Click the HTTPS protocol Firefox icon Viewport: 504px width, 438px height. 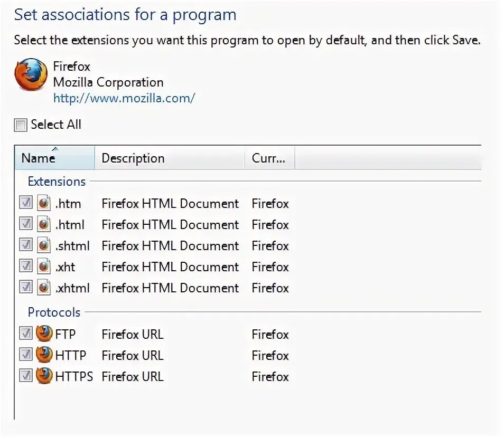point(44,375)
